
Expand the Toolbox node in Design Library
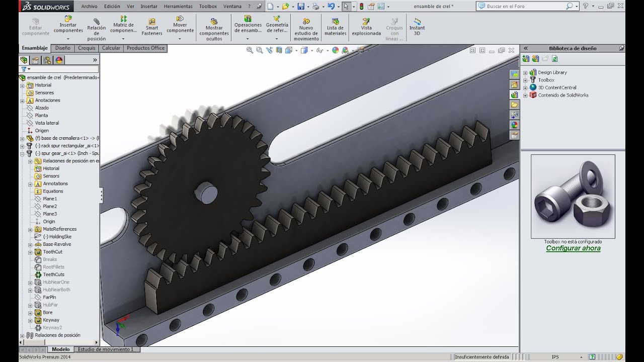[525, 80]
